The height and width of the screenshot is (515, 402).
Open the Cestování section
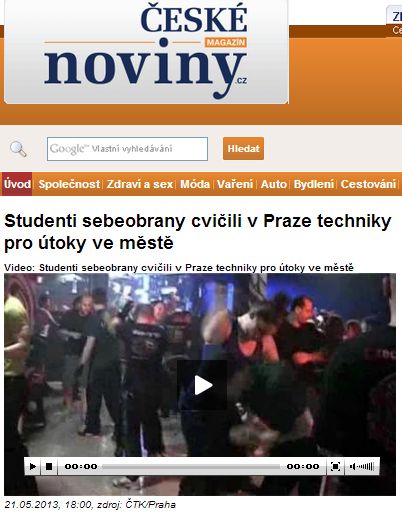click(368, 184)
